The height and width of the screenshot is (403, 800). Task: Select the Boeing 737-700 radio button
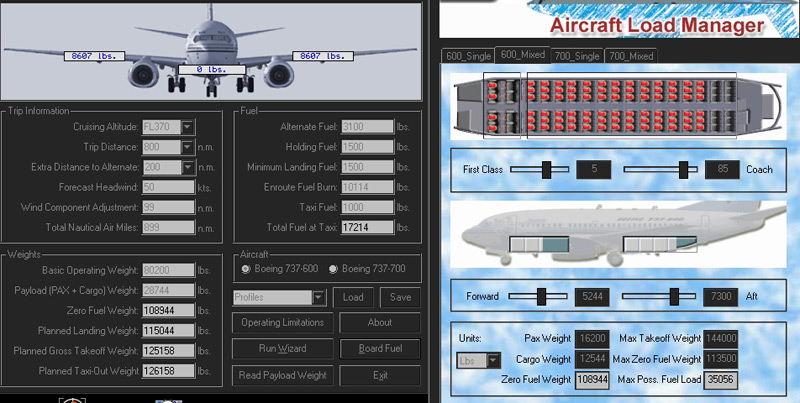tap(334, 269)
